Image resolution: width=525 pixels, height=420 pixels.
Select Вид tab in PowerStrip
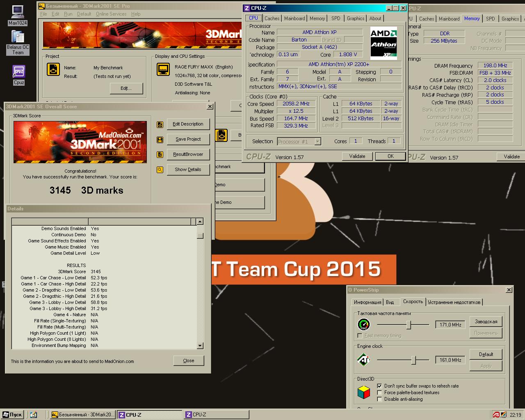pos(390,302)
